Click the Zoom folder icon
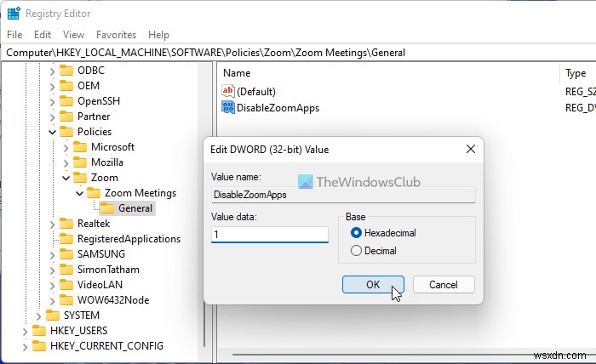596x364 pixels. coord(80,178)
